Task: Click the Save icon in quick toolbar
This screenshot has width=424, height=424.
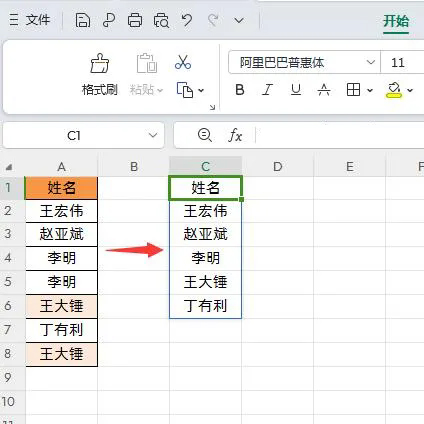Action: (x=83, y=20)
